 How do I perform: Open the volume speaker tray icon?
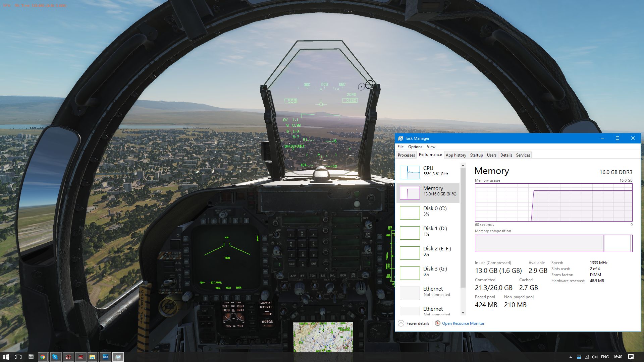coord(595,357)
